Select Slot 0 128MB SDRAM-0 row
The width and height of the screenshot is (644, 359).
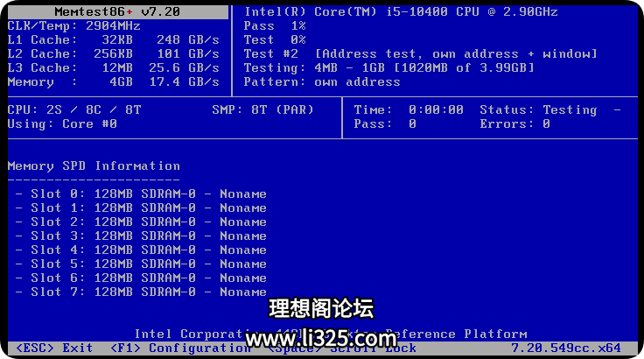click(141, 194)
